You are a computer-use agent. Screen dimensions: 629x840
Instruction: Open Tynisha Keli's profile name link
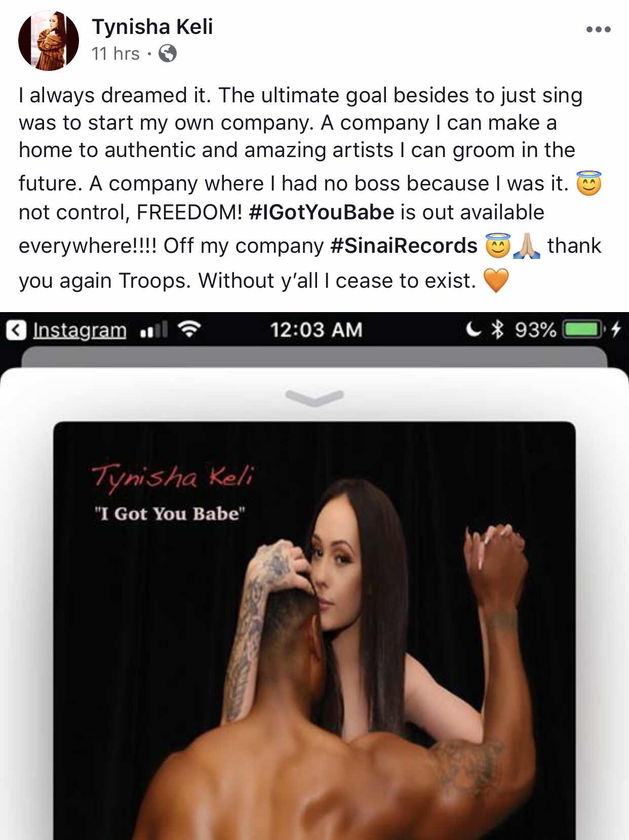pos(152,26)
